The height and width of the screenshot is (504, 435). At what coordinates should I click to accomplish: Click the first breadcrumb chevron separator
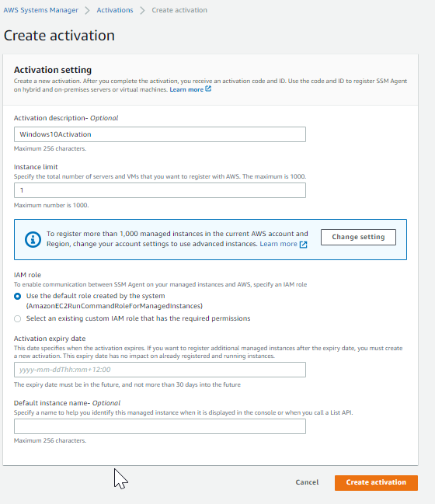[x=87, y=10]
